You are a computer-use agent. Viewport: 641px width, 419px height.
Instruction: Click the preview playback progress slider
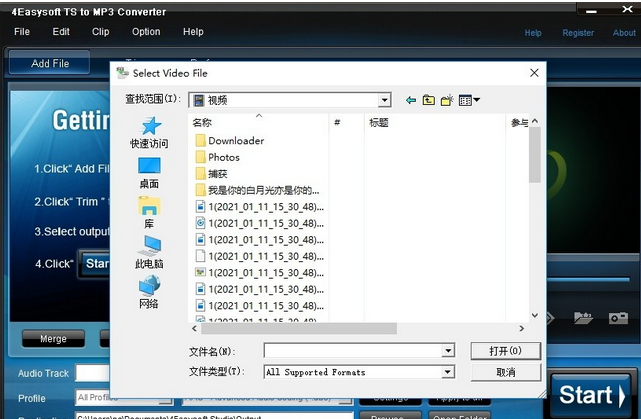click(x=588, y=280)
